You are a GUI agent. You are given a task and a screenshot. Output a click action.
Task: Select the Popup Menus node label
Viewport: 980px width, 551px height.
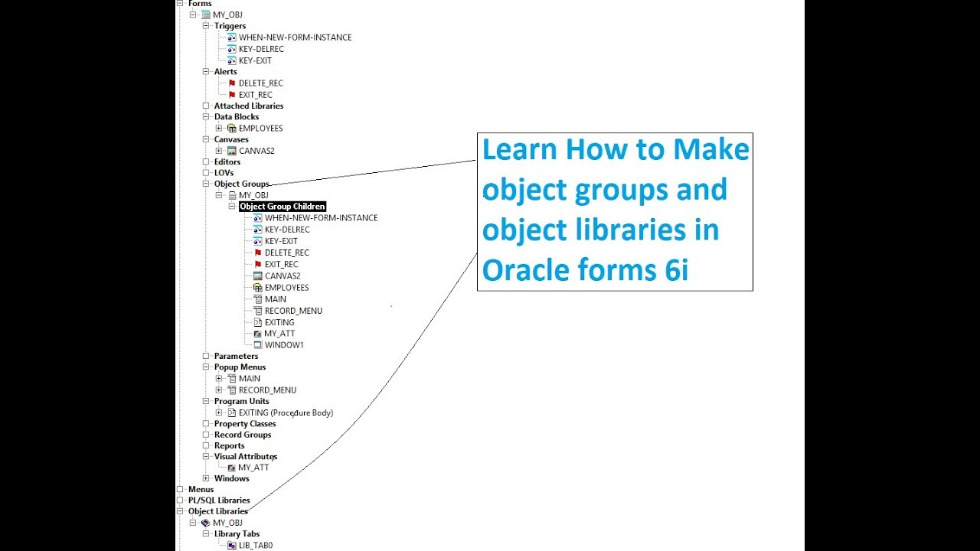pos(240,367)
